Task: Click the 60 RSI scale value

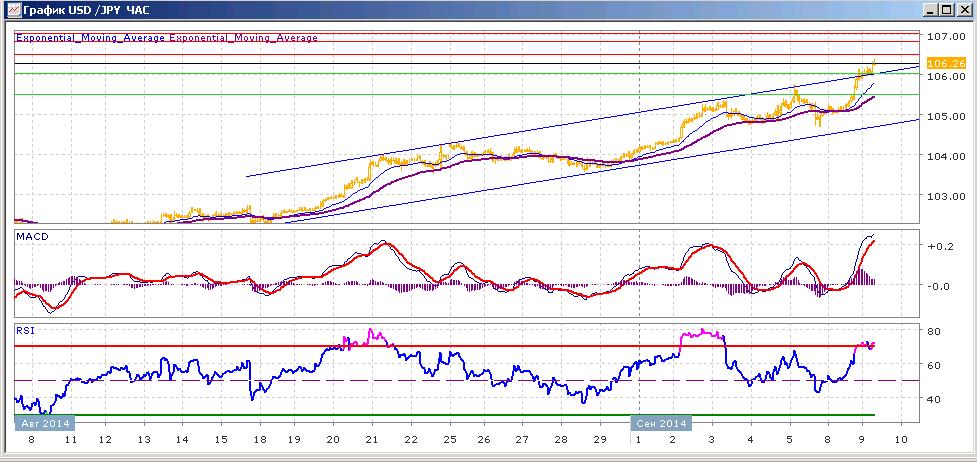Action: [935, 365]
